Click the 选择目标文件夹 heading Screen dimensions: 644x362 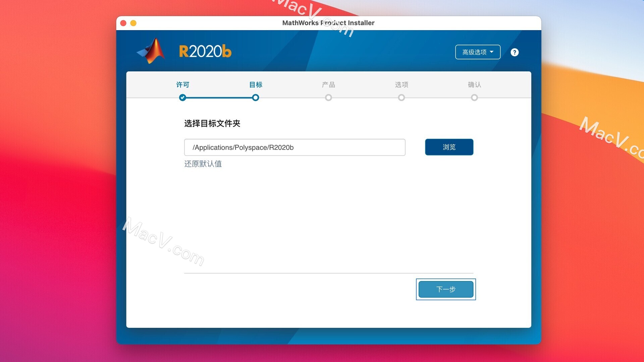pos(212,123)
